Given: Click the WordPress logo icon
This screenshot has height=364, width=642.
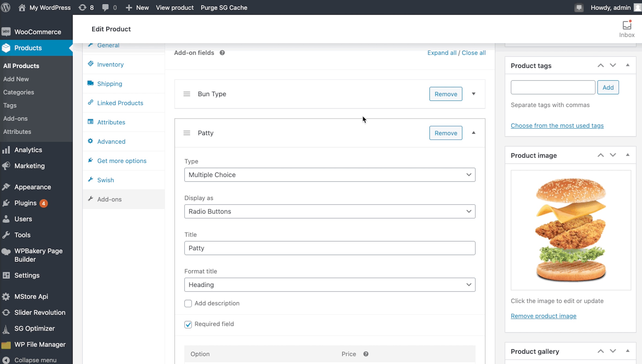Looking at the screenshot, I should (x=6, y=7).
